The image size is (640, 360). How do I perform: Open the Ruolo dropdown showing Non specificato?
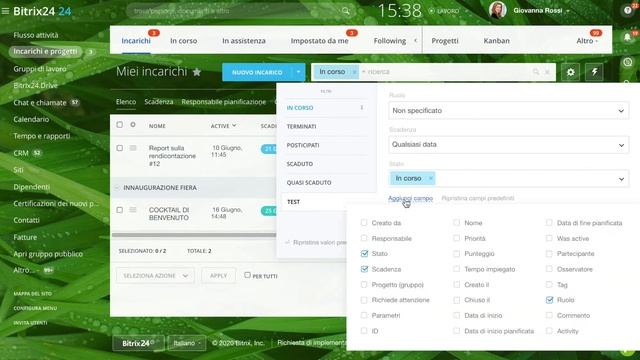[x=509, y=111]
